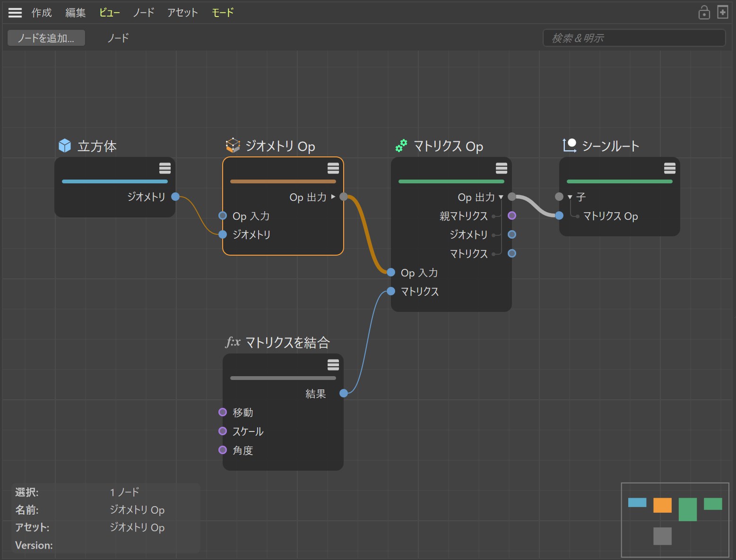Click the ノードを追加... button
This screenshot has height=560, width=736.
(46, 38)
